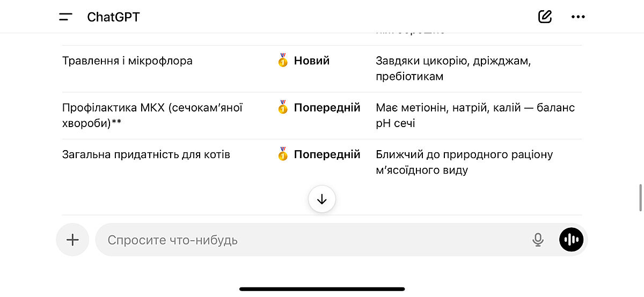The image size is (644, 297).
Task: Click the ChatGPT title in header
Action: pyautogui.click(x=113, y=17)
